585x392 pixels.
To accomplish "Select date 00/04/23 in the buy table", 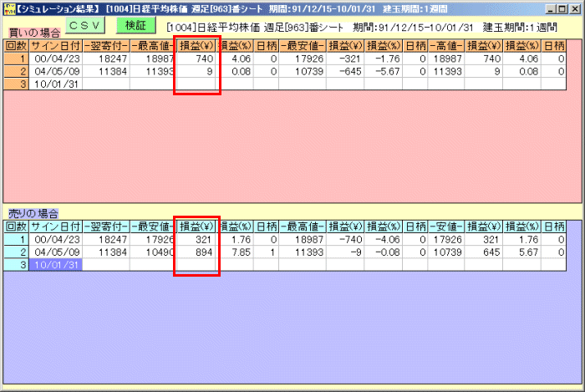I will pyautogui.click(x=56, y=59).
